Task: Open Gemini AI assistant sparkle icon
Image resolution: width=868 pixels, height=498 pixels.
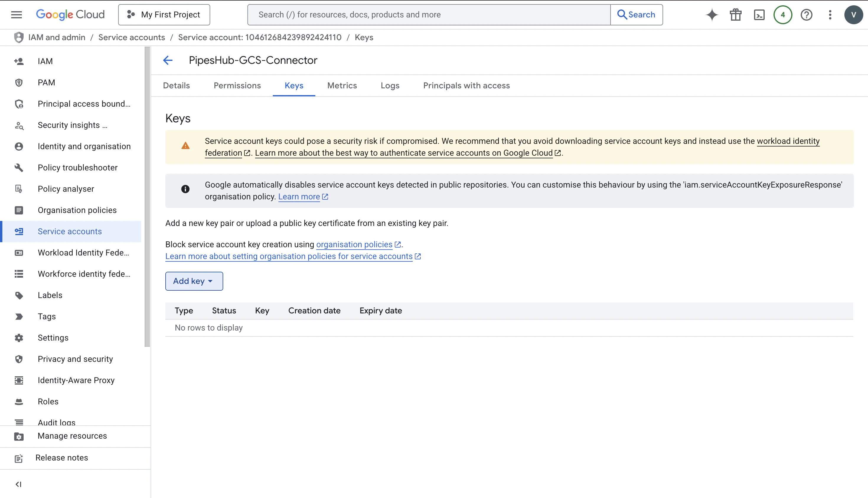Action: click(x=712, y=15)
